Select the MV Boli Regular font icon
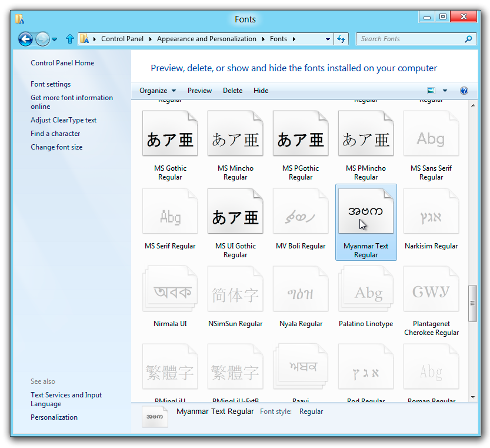490x448 pixels. click(x=301, y=211)
